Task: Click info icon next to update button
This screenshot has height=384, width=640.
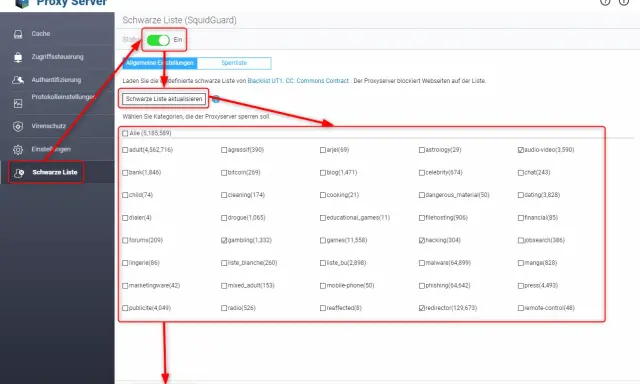Action: [x=216, y=99]
